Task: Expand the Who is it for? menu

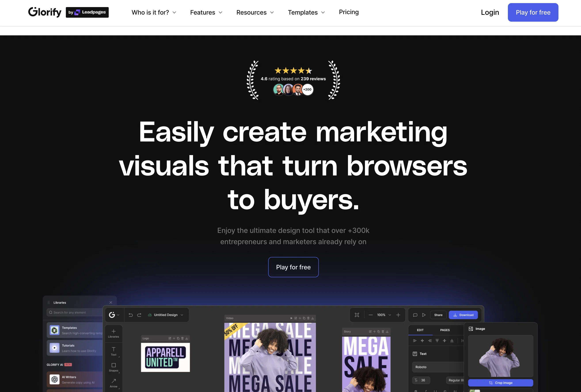Action: [x=154, y=13]
